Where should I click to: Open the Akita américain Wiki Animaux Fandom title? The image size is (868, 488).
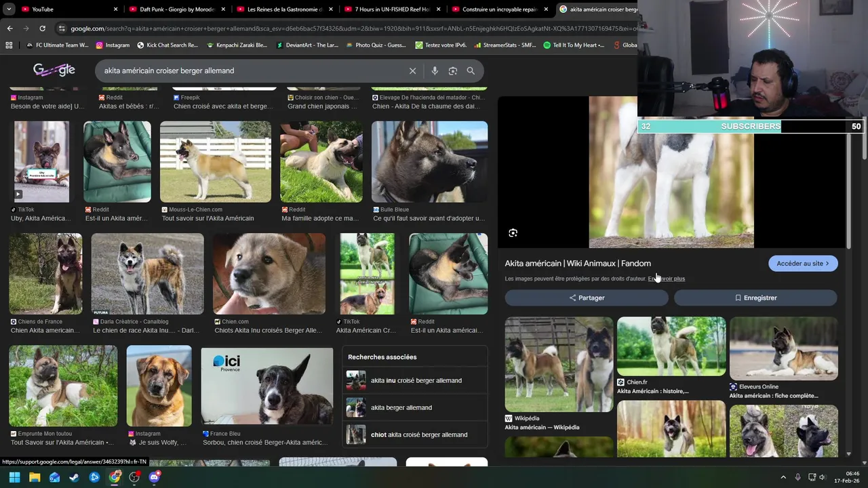point(578,264)
